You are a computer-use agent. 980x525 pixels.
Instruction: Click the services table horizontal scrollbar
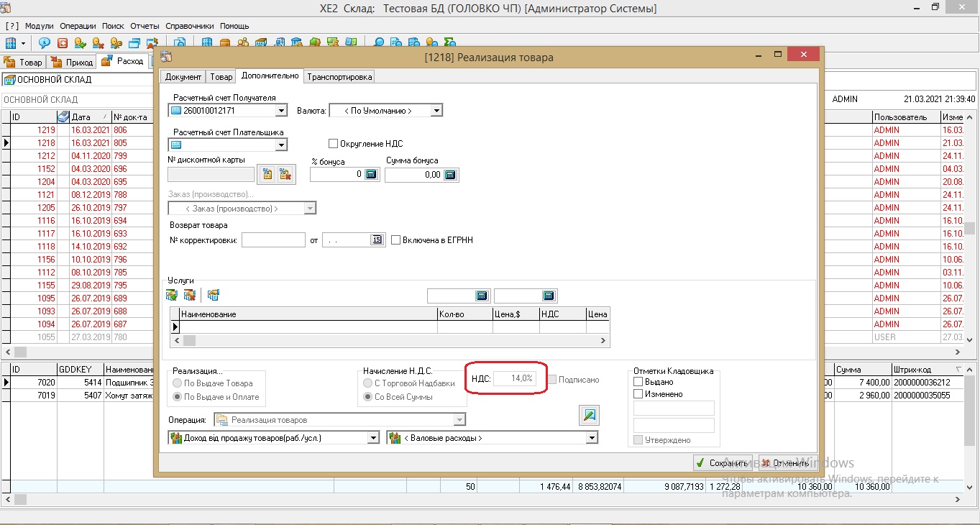pos(392,341)
